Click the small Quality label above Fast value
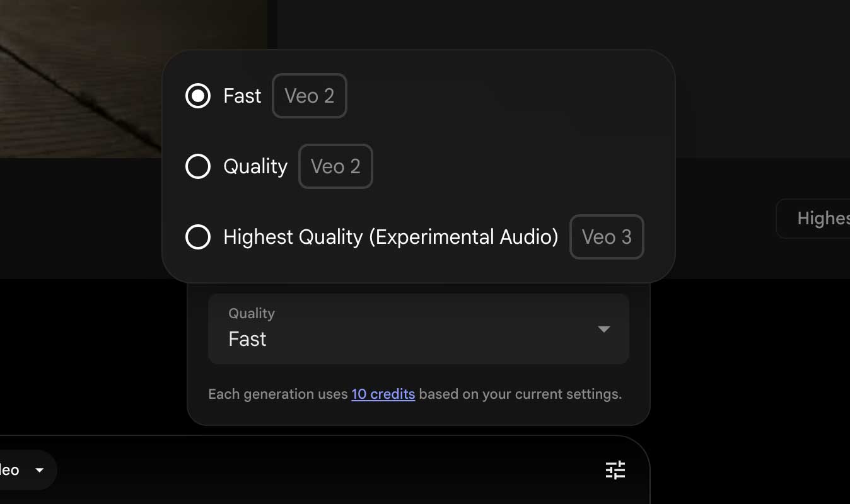 [x=252, y=313]
